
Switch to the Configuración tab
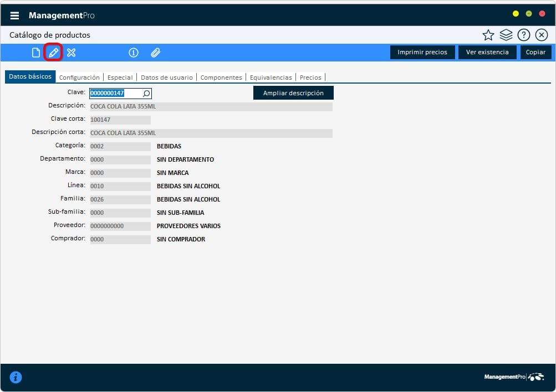coord(79,78)
